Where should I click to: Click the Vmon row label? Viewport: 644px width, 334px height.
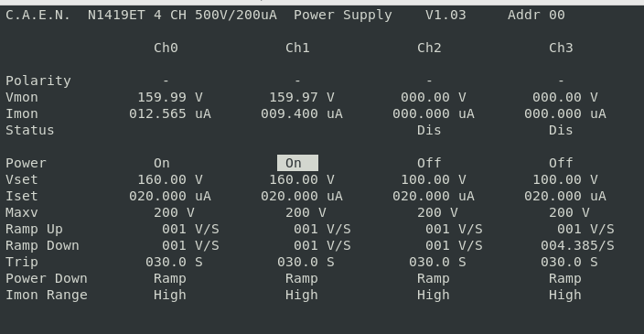(x=22, y=97)
